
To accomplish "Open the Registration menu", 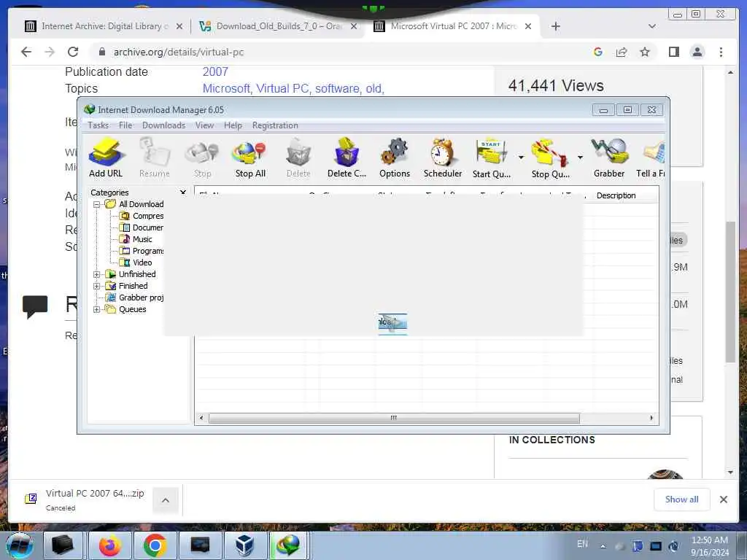I will tap(275, 125).
